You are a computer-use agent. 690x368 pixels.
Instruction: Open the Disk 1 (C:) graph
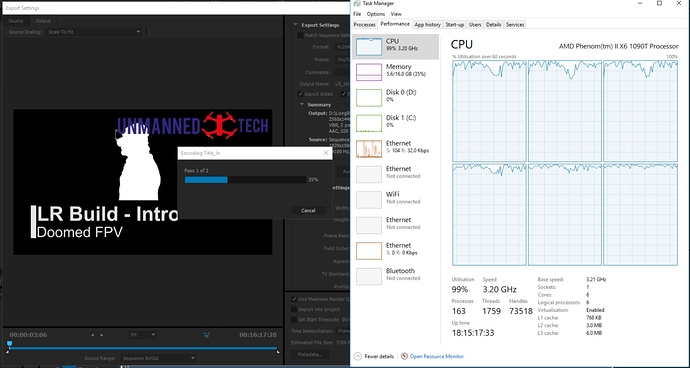[369, 123]
